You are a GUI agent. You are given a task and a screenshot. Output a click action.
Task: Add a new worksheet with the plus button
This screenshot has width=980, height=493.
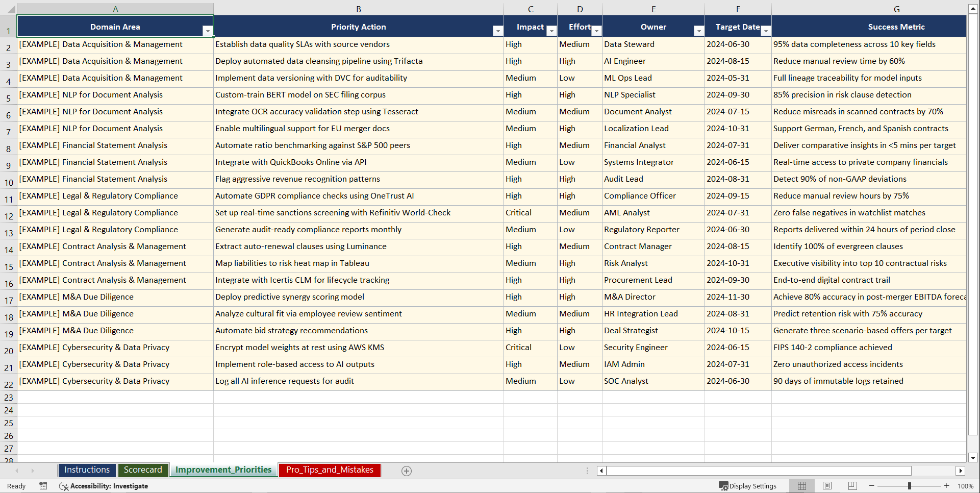407,471
